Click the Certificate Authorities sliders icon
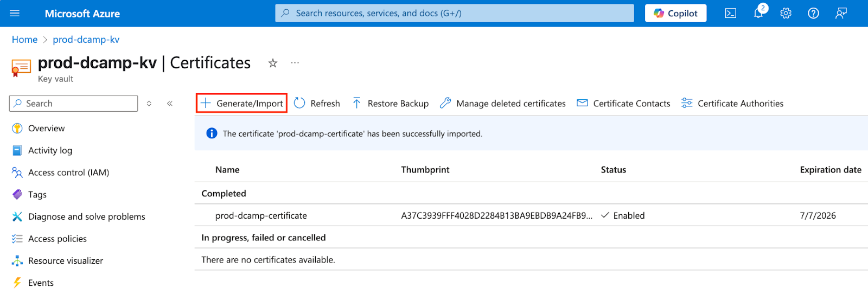868x300 pixels. point(687,103)
